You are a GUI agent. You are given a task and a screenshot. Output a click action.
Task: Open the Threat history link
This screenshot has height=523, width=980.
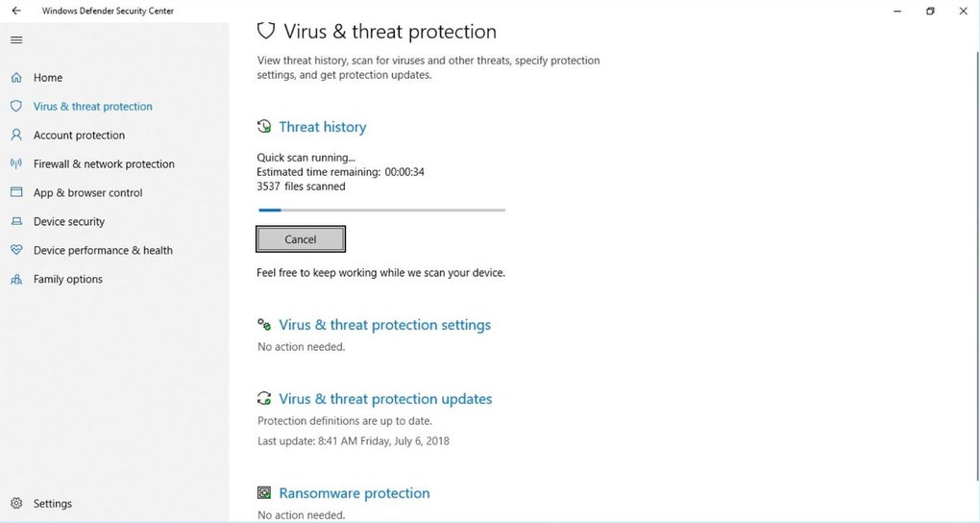(x=322, y=127)
